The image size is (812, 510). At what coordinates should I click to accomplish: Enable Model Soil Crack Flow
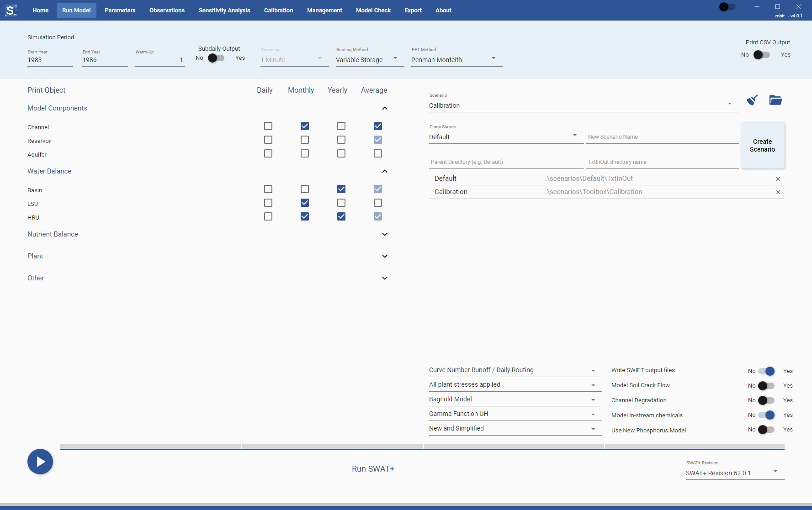pyautogui.click(x=766, y=386)
